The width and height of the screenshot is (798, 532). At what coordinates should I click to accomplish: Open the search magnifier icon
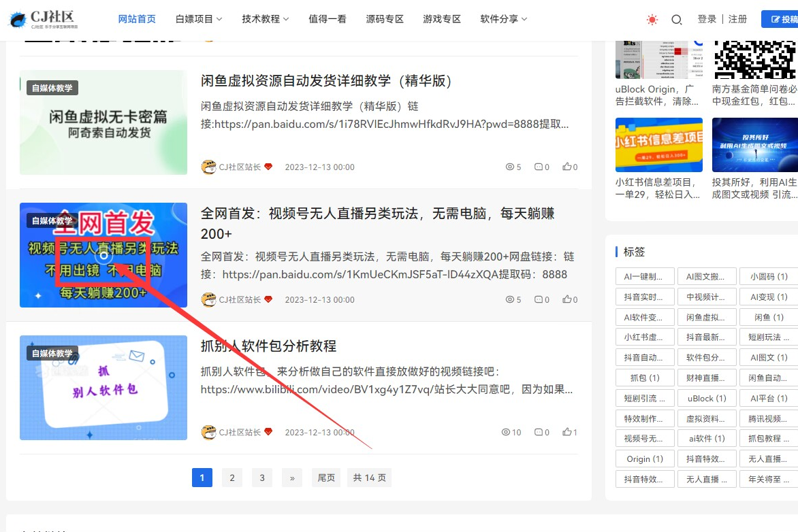coord(676,20)
